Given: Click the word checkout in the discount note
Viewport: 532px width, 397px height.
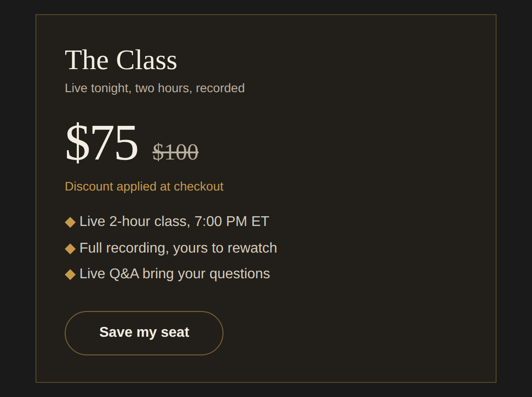Looking at the screenshot, I should pyautogui.click(x=199, y=186).
